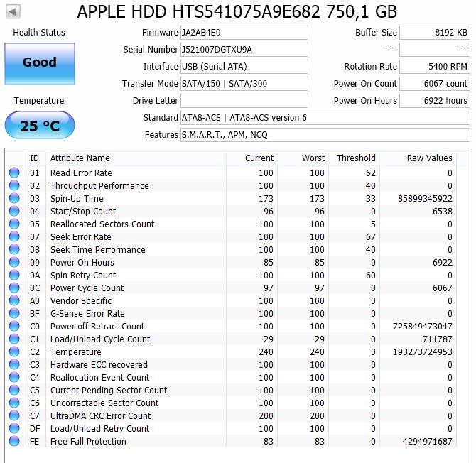
Task: Select the Reallocated Sectors Count attribute name
Action: coord(102,224)
